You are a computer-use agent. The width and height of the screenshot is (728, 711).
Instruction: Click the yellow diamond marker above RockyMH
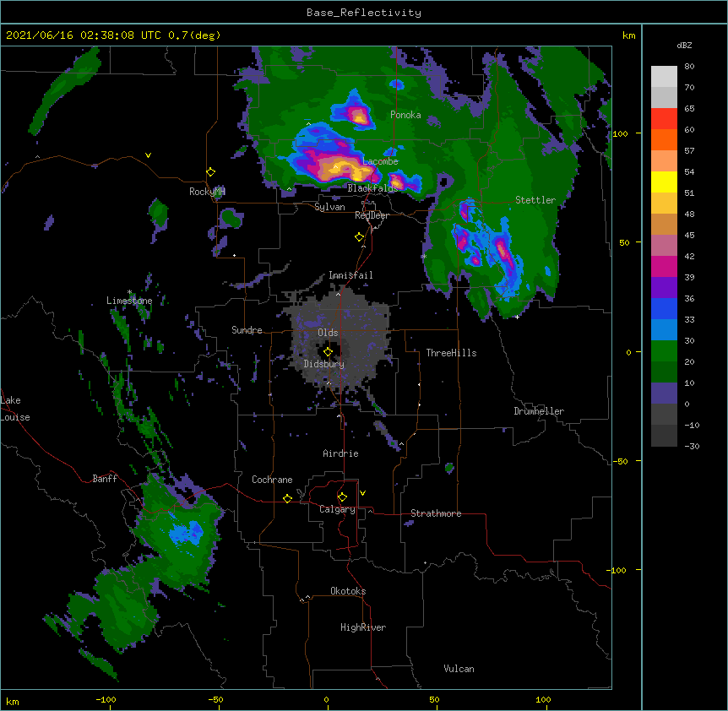210,172
